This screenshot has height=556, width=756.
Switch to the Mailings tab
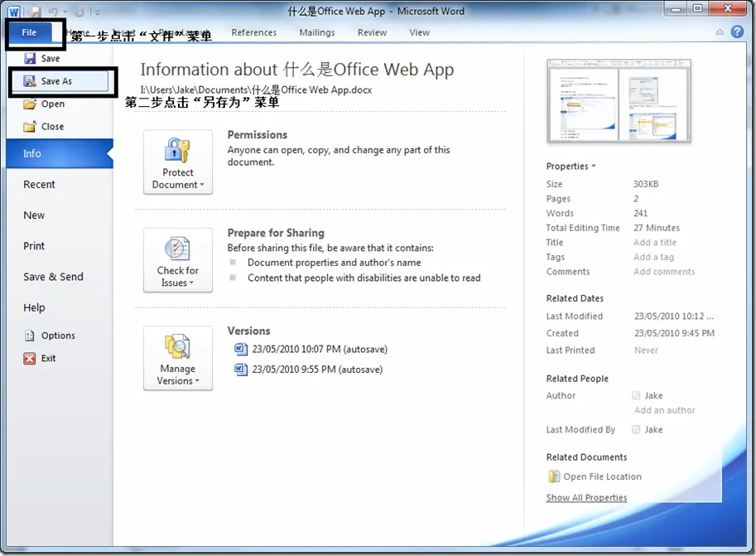coord(317,32)
